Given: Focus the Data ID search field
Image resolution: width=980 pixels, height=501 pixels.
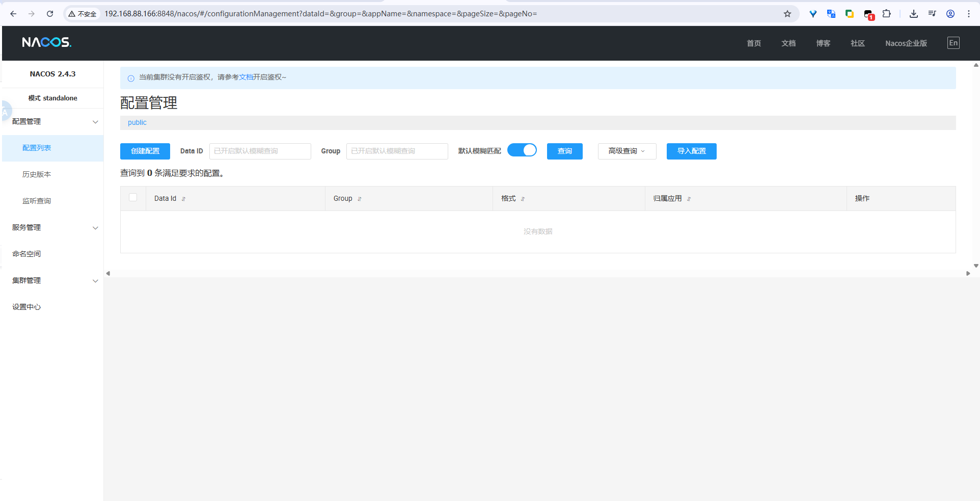Looking at the screenshot, I should [260, 151].
